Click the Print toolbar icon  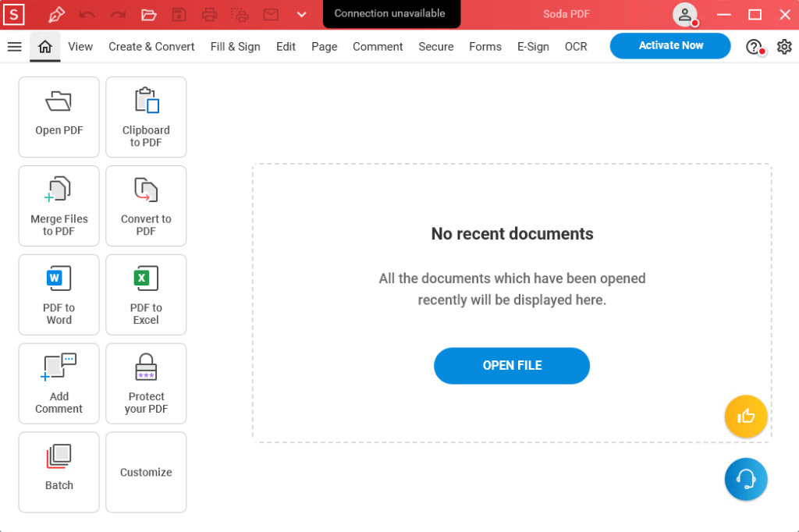point(208,14)
